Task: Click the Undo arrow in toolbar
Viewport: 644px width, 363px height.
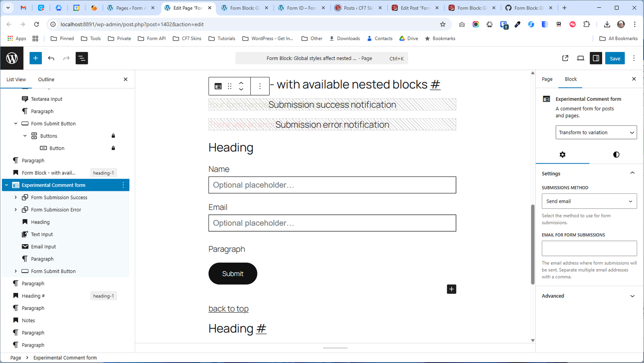Action: click(x=51, y=58)
